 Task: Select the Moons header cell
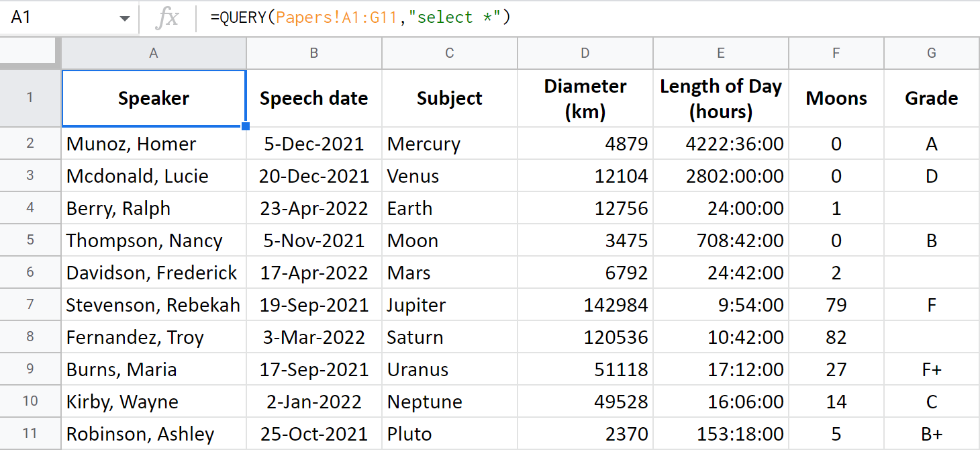[836, 98]
